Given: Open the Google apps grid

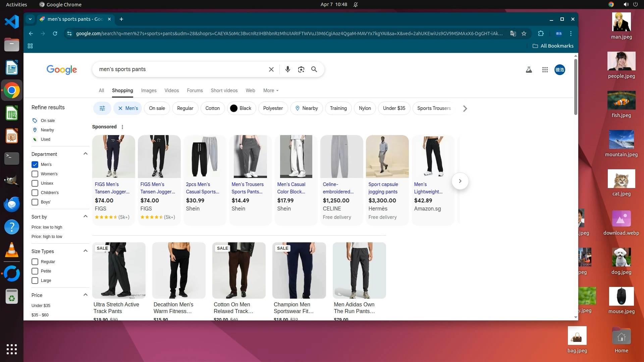Looking at the screenshot, I should (545, 70).
